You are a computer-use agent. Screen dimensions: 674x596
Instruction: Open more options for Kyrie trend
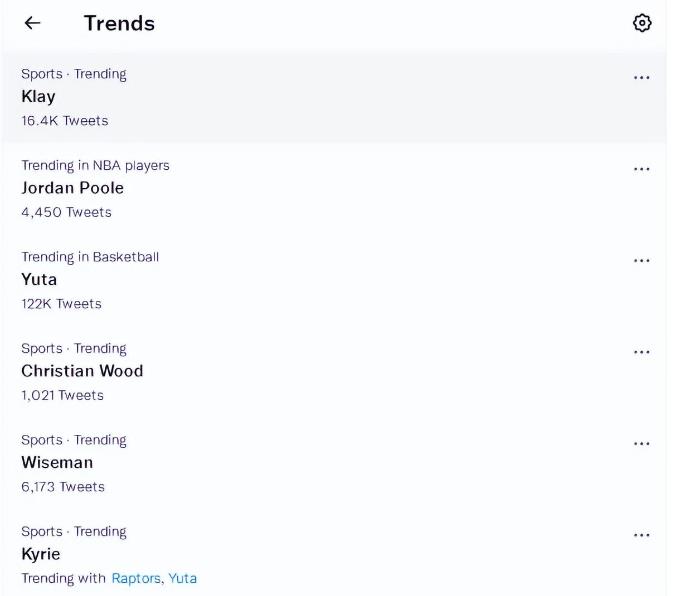pos(642,535)
